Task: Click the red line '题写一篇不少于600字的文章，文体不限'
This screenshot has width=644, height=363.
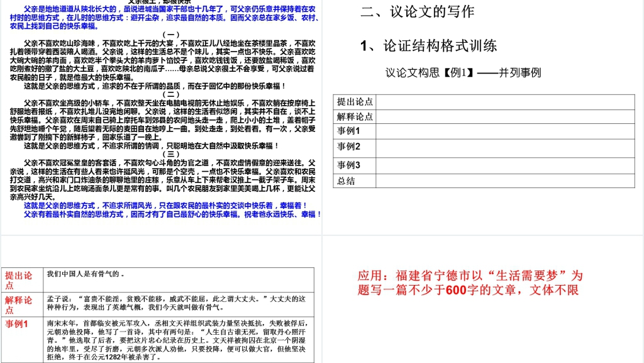Action: coord(468,290)
